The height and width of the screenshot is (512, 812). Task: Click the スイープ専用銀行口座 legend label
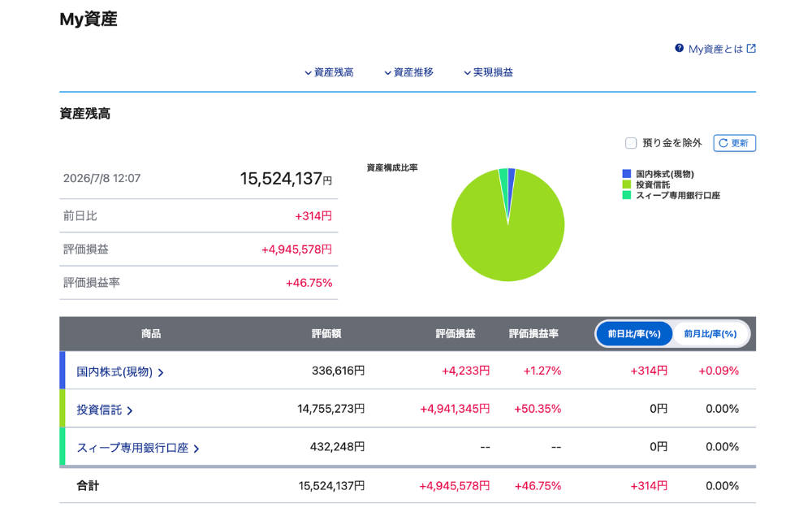tap(678, 195)
